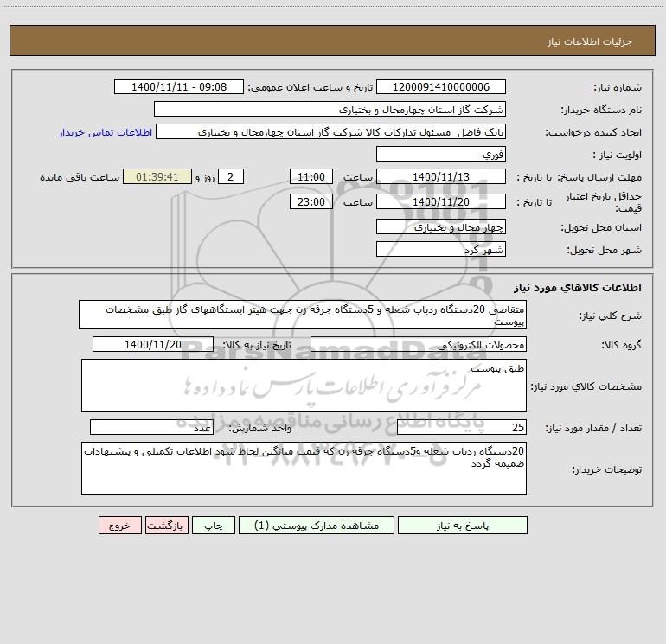Click label شهر محل تحویل
The image size is (666, 644).
[x=604, y=250]
